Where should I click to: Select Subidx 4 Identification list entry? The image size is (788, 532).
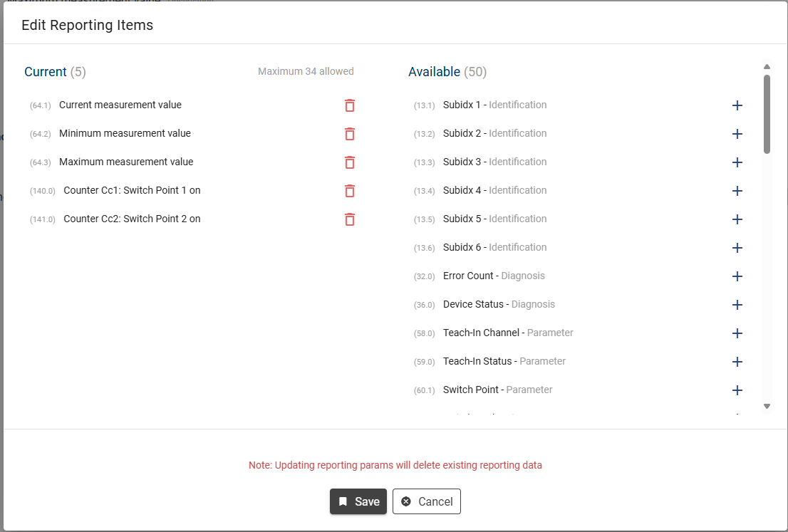(x=494, y=190)
